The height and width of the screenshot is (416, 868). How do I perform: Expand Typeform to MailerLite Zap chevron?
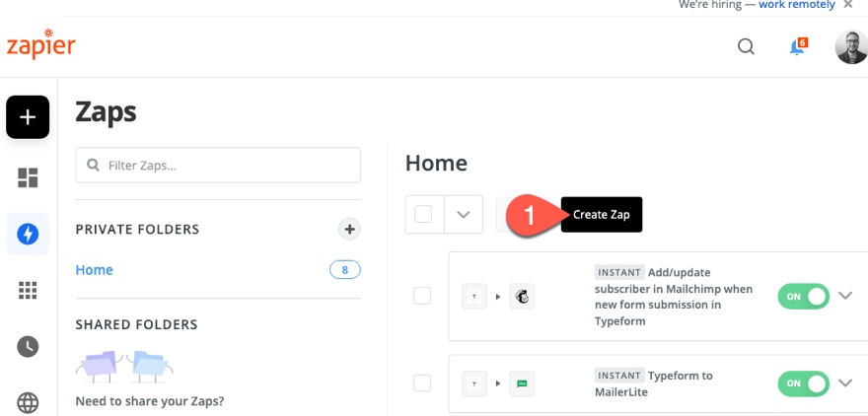[845, 382]
